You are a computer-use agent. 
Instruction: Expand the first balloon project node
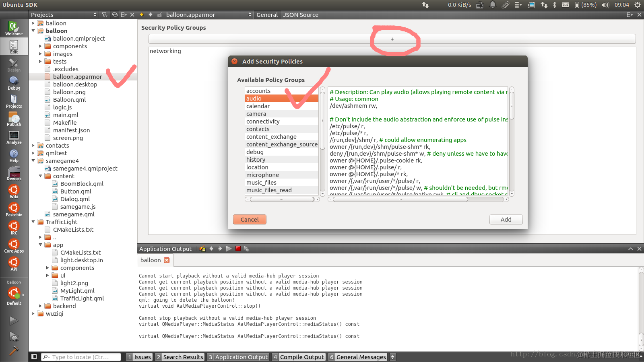(33, 23)
